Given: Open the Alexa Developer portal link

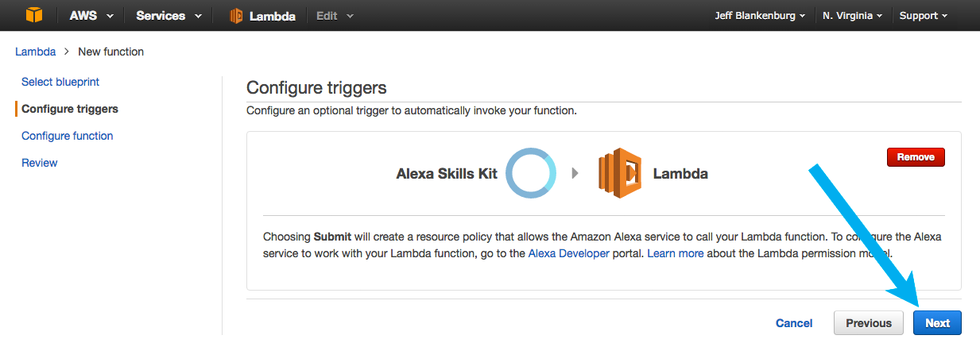Looking at the screenshot, I should tap(568, 253).
